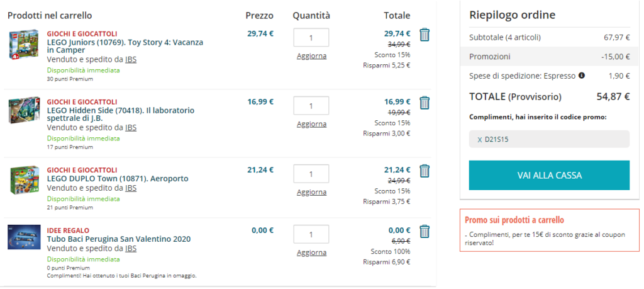Remove LEGO Hidden Side item via trash icon
This screenshot has height=289, width=644.
click(425, 103)
